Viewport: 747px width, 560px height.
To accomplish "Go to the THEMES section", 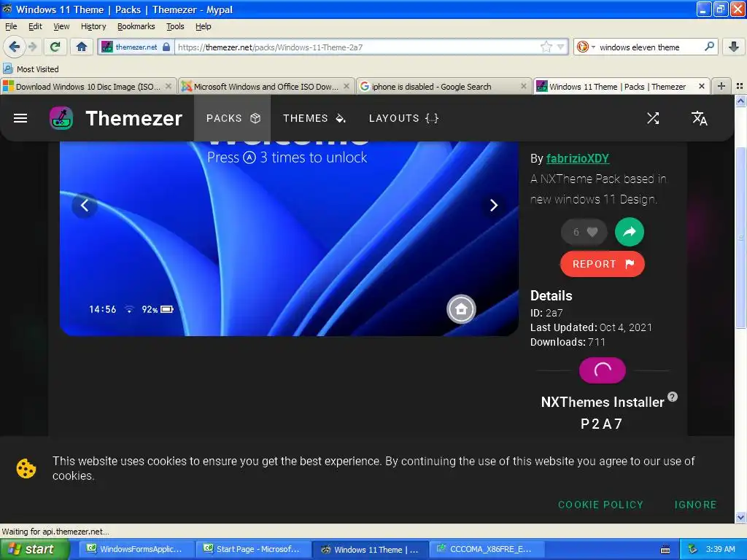I will pyautogui.click(x=314, y=118).
